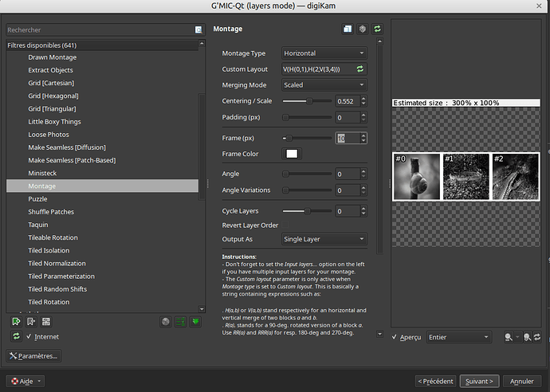
Task: Click the gray dice randomize parameters icon
Action: tap(363, 29)
